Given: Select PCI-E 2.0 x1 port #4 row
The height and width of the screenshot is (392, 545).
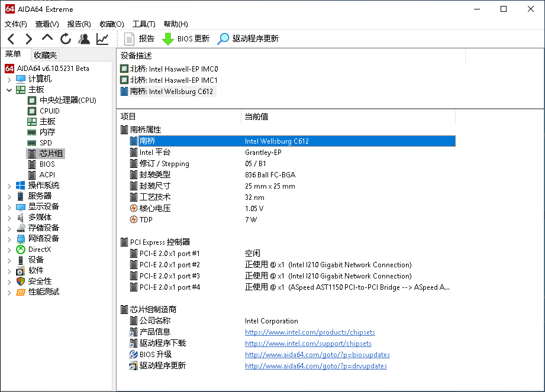Looking at the screenshot, I should tap(292, 287).
